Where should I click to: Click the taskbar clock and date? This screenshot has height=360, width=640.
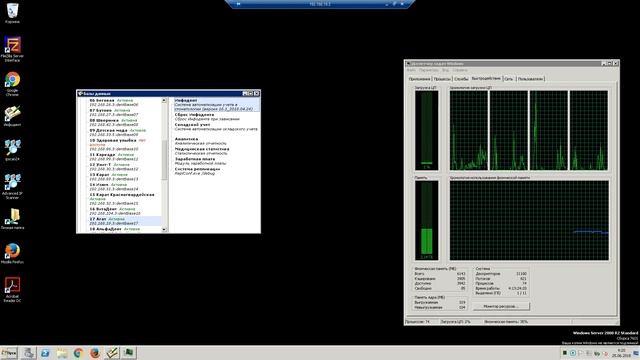pyautogui.click(x=622, y=353)
